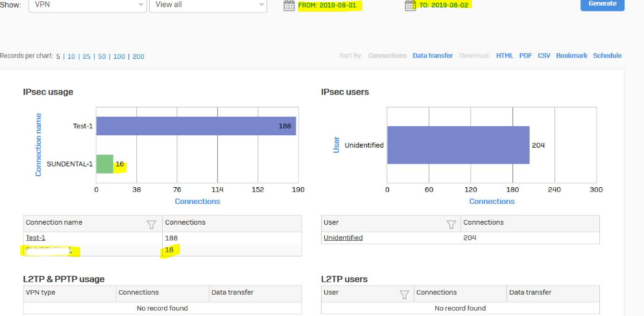Filter the L2TP users User column
The height and width of the screenshot is (316, 644).
(405, 294)
